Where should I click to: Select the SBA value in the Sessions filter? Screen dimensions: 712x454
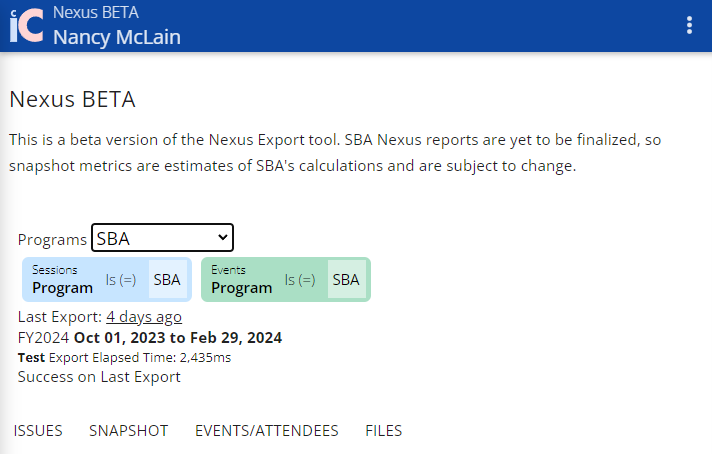tap(167, 280)
